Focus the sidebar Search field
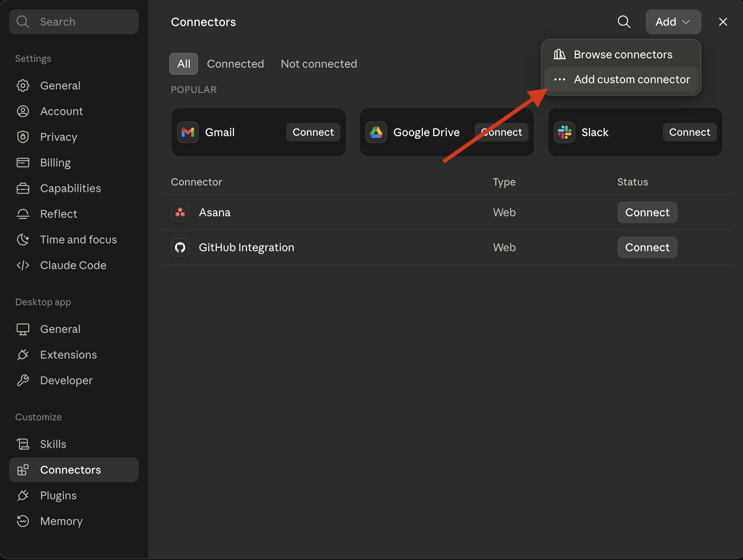The height and width of the screenshot is (560, 743). pyautogui.click(x=74, y=22)
